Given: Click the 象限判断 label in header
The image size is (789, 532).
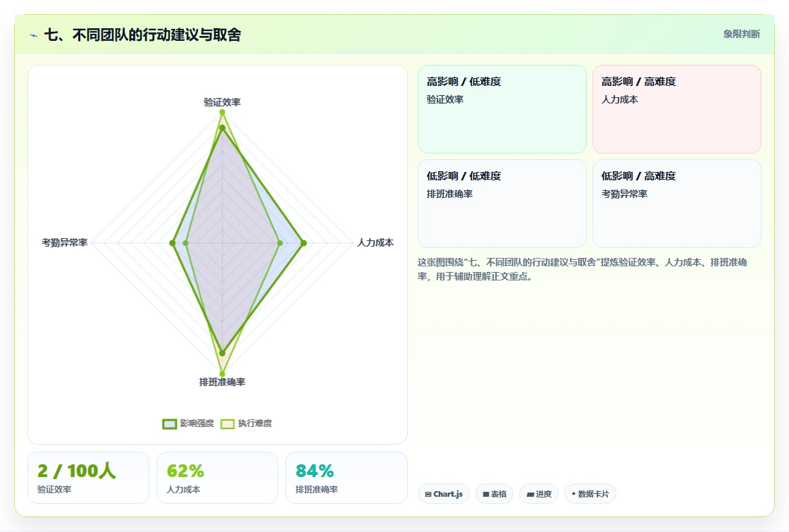Looking at the screenshot, I should (x=742, y=35).
